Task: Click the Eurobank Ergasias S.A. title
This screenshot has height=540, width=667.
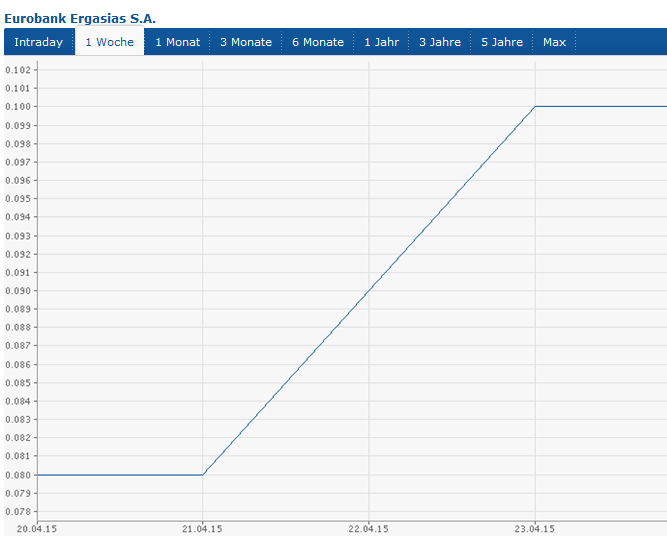Action: click(x=80, y=18)
